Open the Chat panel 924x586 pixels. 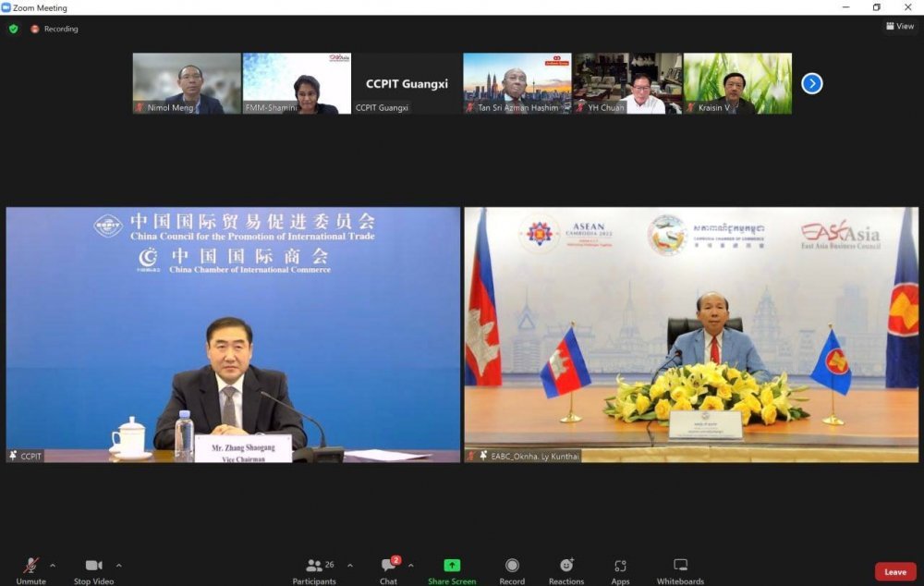coord(389,566)
